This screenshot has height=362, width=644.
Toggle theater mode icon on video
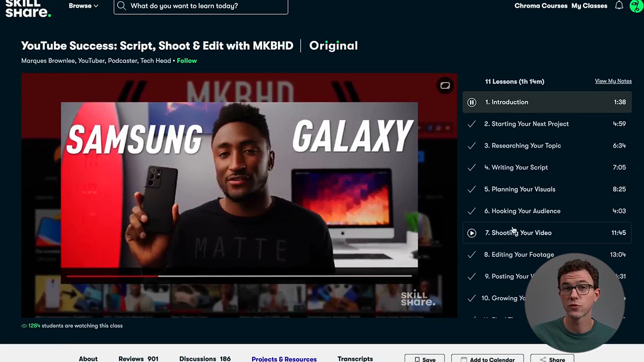[445, 85]
